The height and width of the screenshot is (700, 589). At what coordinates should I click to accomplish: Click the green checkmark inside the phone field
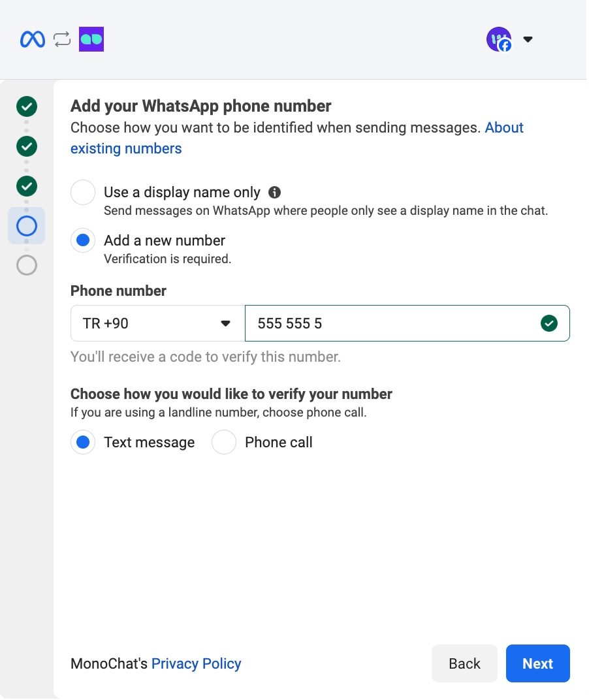pyautogui.click(x=549, y=323)
